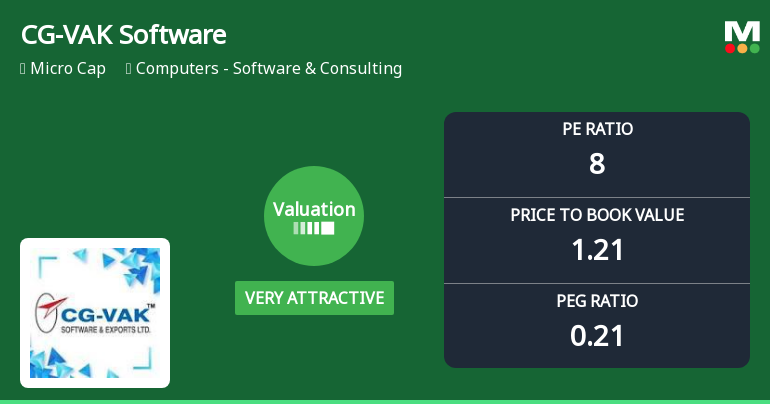Click the price to book value 1.21
Screen dimensions: 770x404
[x=597, y=249]
